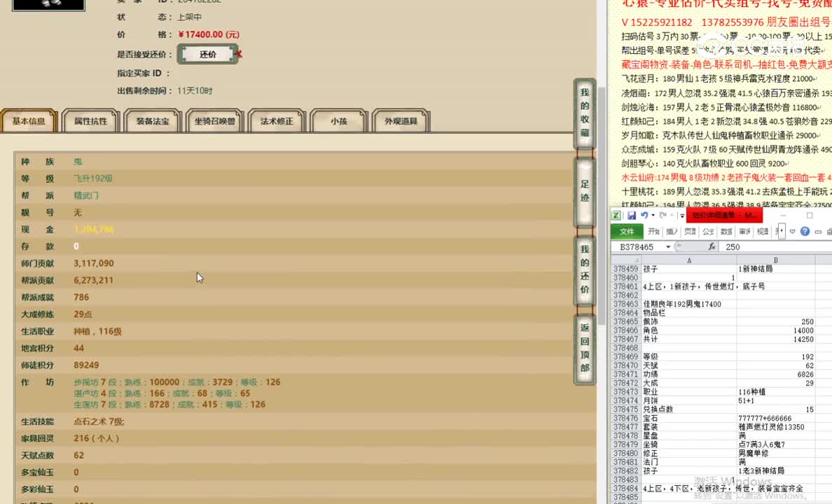Open the 文件 menu in Excel
This screenshot has width=832, height=504.
[627, 232]
